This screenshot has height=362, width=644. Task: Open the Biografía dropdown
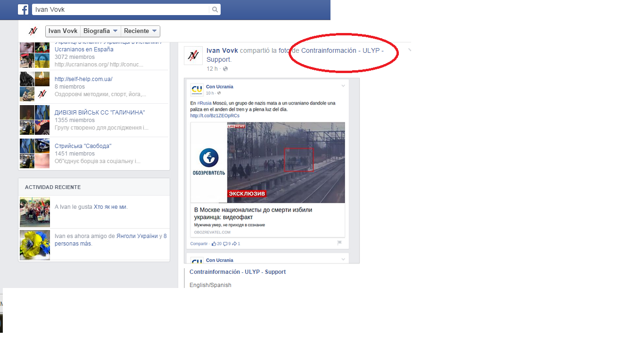point(100,31)
